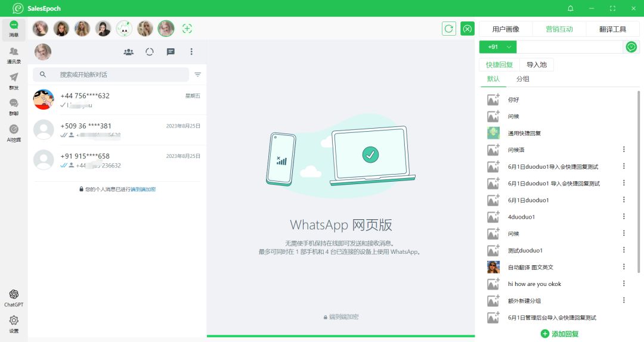Open the 消息 messages sidebar section

(x=14, y=29)
